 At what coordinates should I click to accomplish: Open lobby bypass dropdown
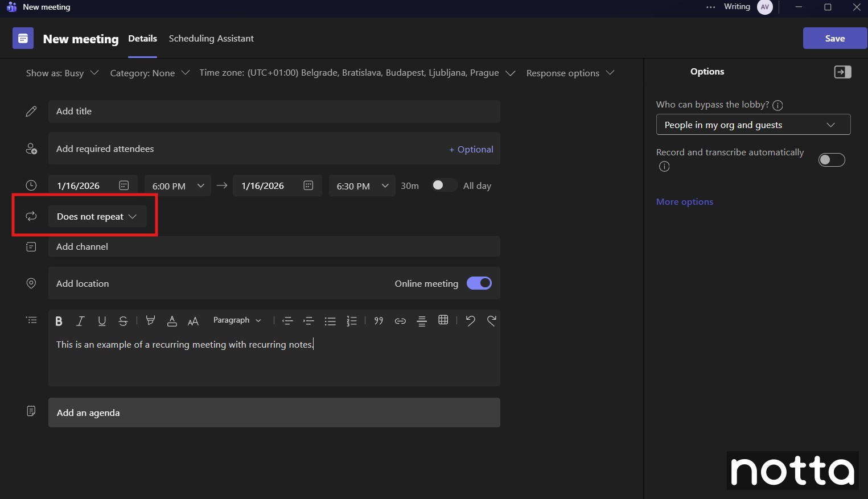click(753, 125)
